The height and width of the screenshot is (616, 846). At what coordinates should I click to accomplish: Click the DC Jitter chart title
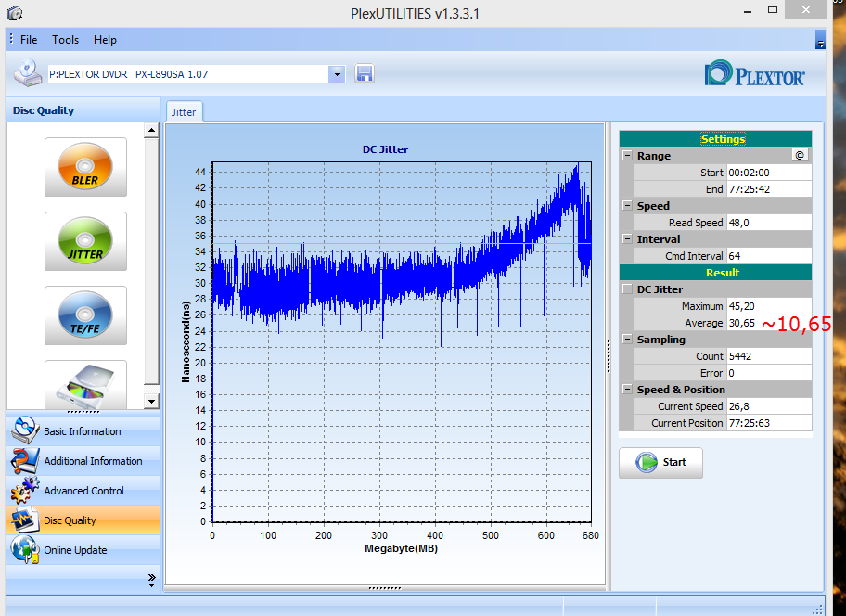[x=385, y=149]
